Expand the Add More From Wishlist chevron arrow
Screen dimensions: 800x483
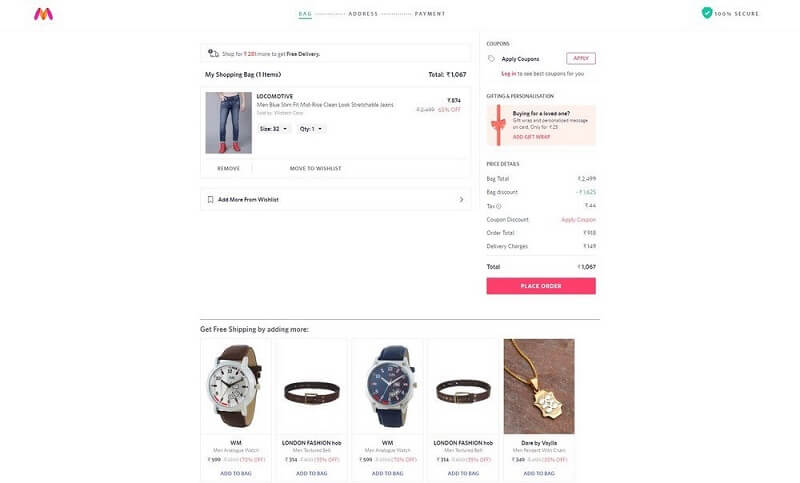point(461,199)
